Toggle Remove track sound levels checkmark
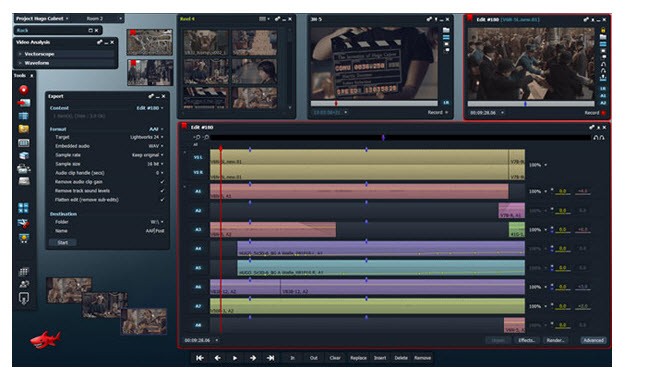This screenshot has height=376, width=659. point(162,191)
